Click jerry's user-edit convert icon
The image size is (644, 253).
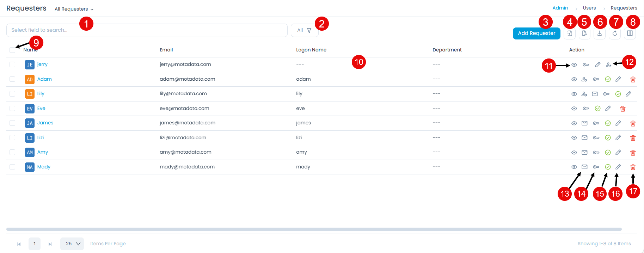608,65
